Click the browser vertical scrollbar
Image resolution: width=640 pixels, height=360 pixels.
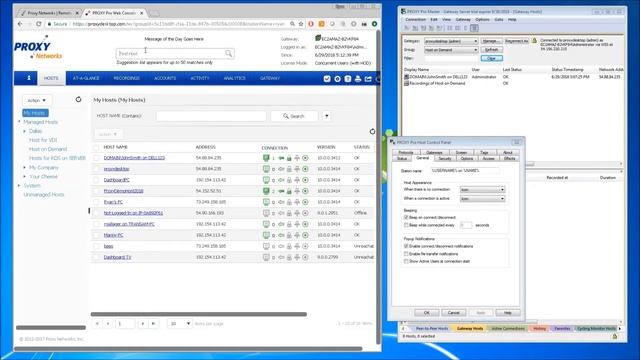[378, 186]
